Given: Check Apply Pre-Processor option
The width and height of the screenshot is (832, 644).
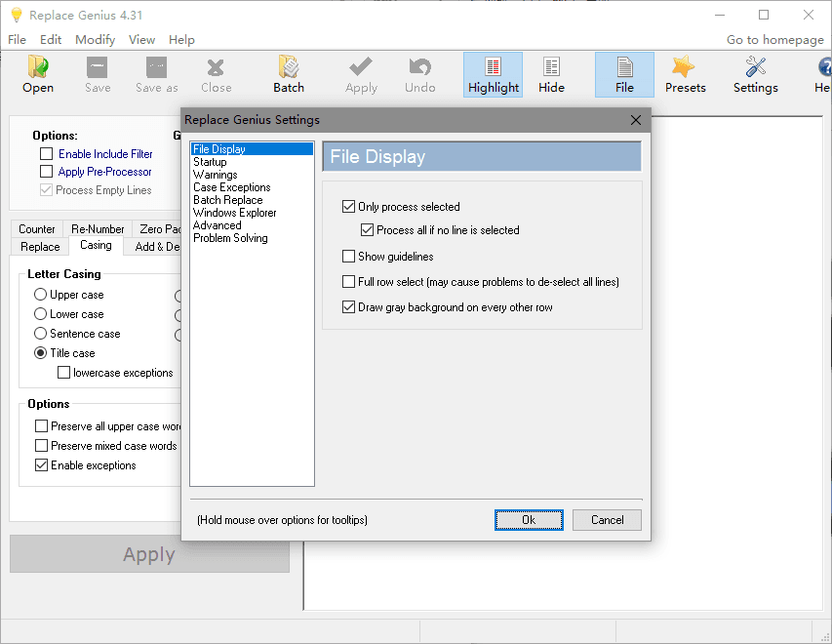Looking at the screenshot, I should point(46,172).
